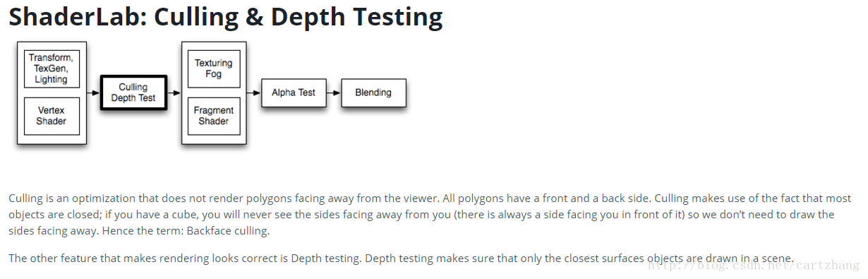
Task: Click the pipeline diagram image
Action: pyautogui.click(x=212, y=93)
